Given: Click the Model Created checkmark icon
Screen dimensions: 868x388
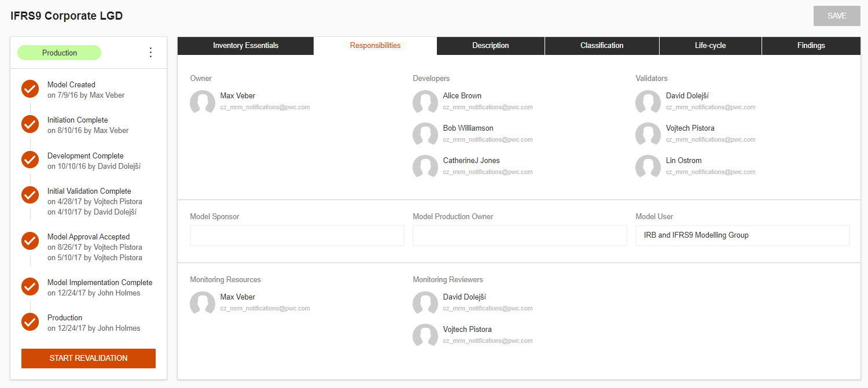Looking at the screenshot, I should (30, 90).
